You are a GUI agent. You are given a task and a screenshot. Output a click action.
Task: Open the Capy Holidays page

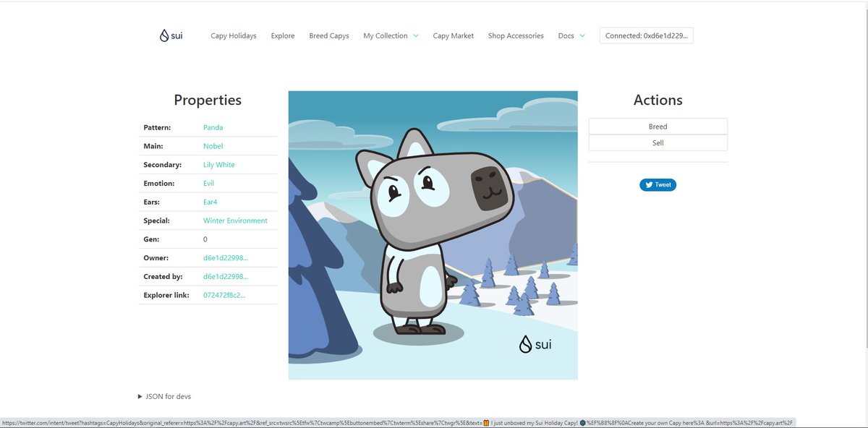point(234,35)
